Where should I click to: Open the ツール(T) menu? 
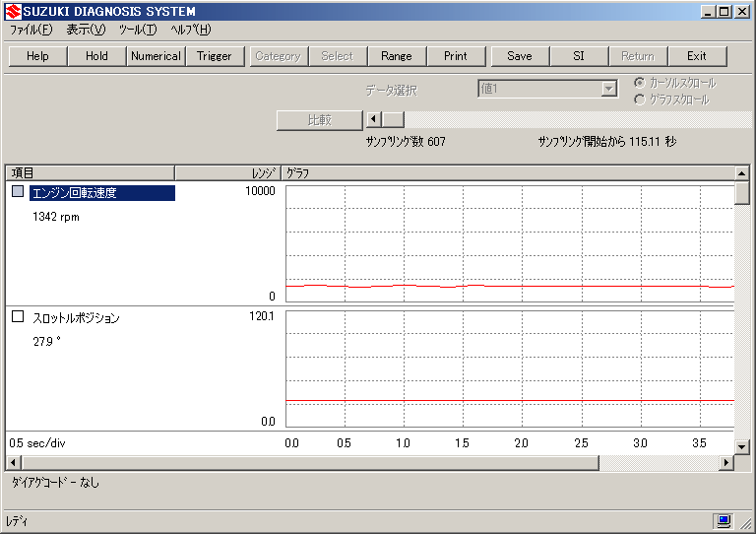pos(138,30)
